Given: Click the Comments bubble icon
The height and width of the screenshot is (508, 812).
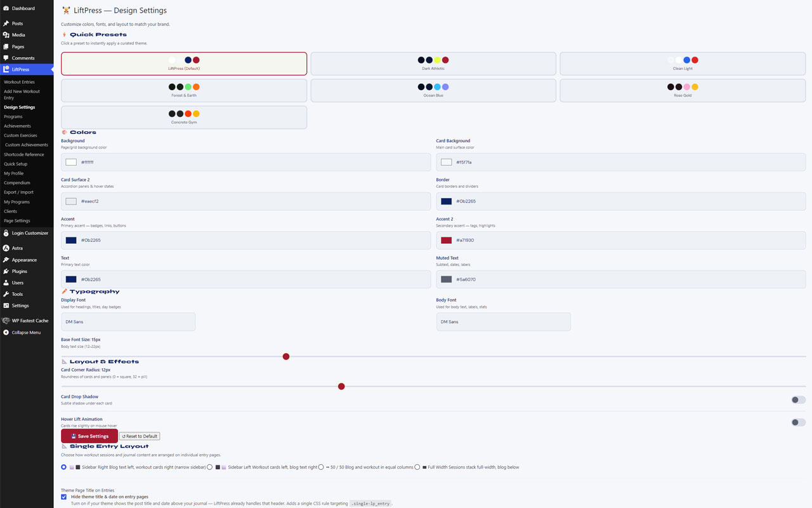Looking at the screenshot, I should pyautogui.click(x=6, y=58).
